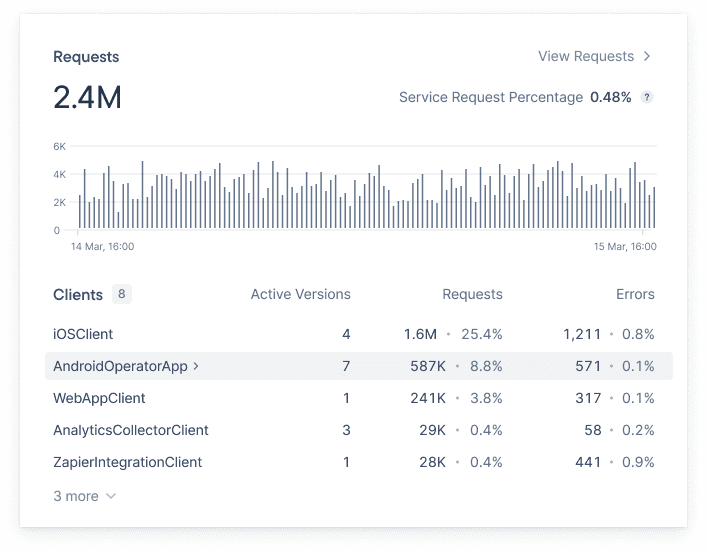Screen dimensions: 707x553
Task: Click the chevron down next to '3 more'
Action: pyautogui.click(x=111, y=496)
